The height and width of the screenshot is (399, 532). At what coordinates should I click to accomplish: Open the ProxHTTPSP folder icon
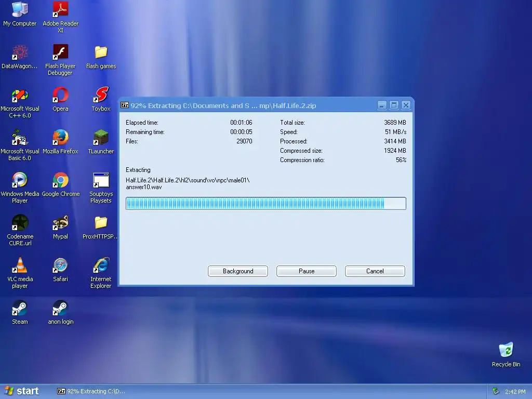coord(100,227)
